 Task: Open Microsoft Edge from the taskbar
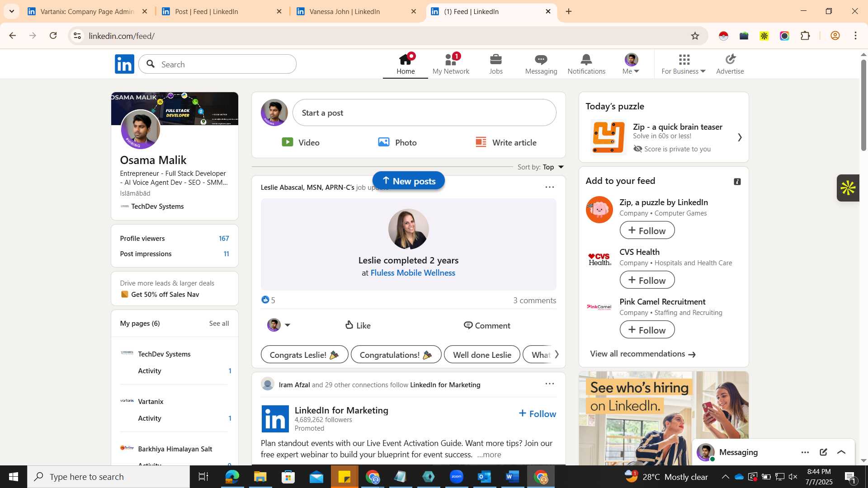coord(232,477)
